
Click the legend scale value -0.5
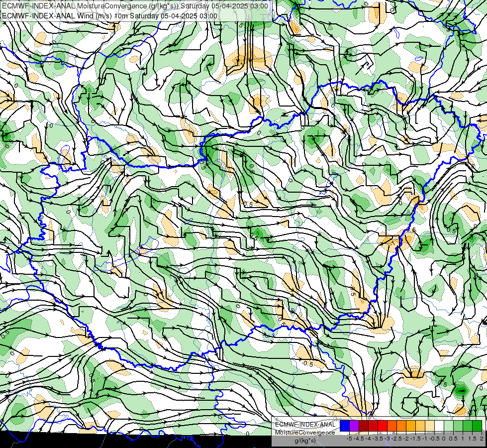(434, 439)
